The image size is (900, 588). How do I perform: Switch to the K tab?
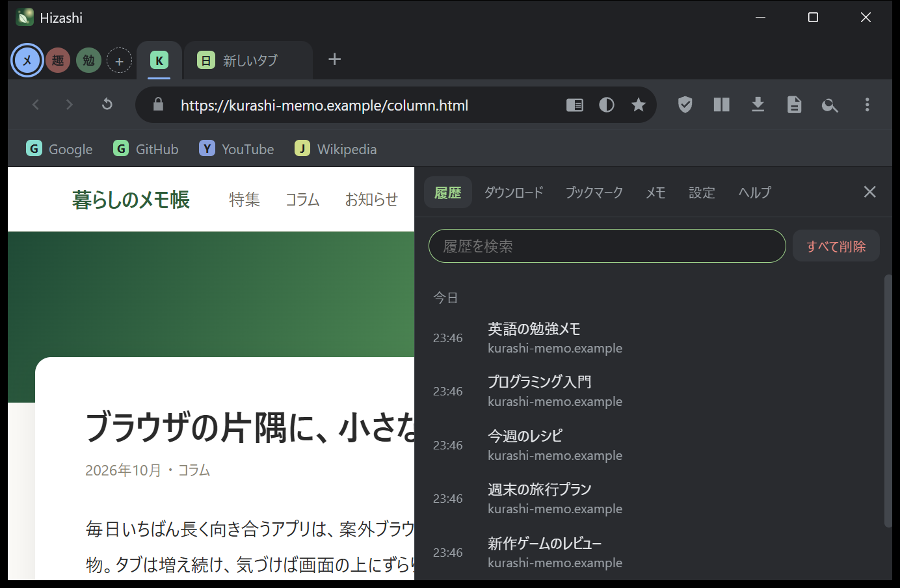pyautogui.click(x=159, y=60)
